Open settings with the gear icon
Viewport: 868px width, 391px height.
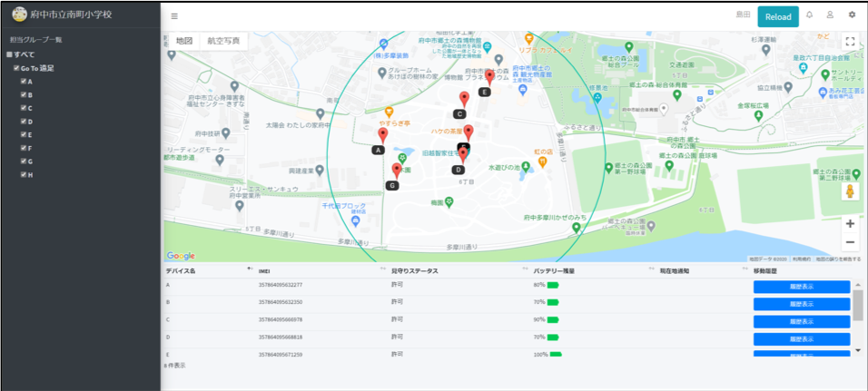pos(852,15)
